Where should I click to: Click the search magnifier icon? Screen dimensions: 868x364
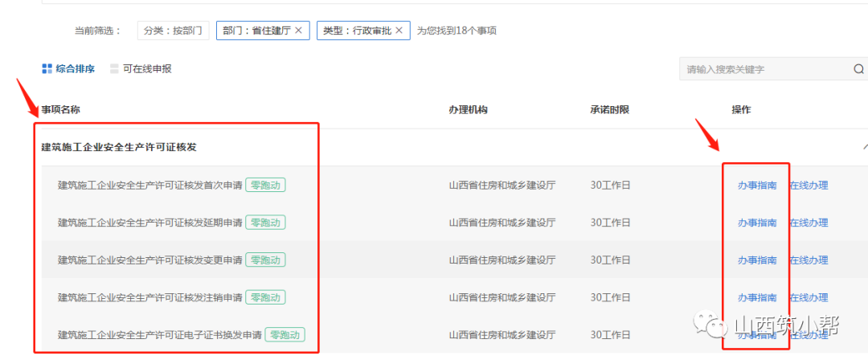858,69
